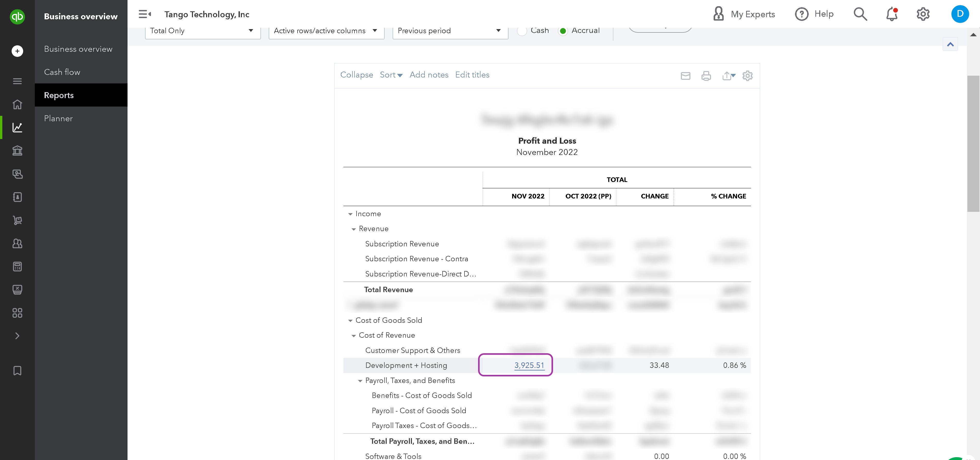Viewport: 980px width, 460px height.
Task: Go to Home icon in sidebar
Action: click(17, 104)
